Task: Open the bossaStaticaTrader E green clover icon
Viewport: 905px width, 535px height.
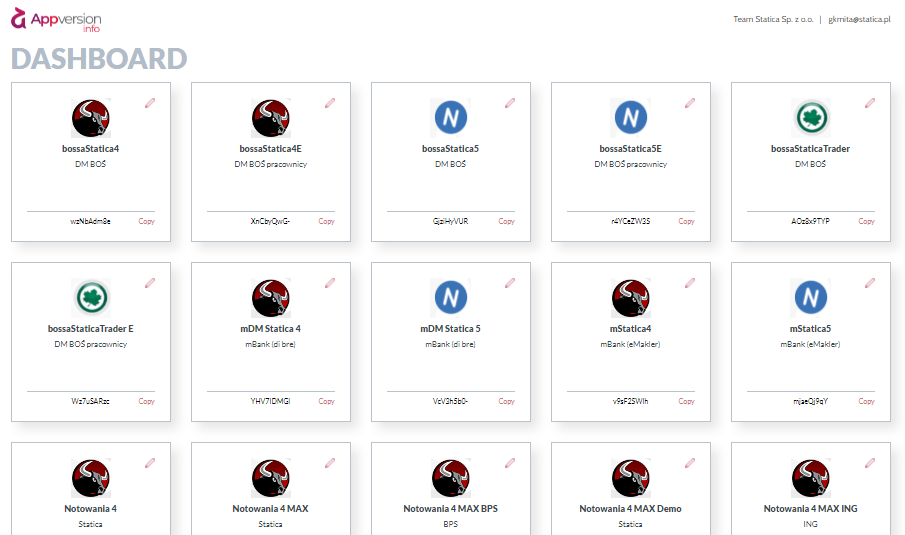Action: point(91,298)
